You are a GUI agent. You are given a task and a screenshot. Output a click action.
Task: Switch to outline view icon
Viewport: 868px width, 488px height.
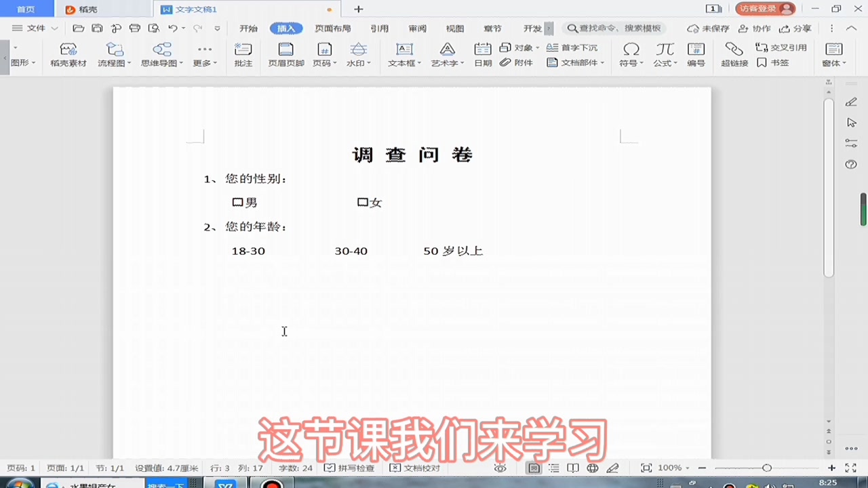tap(554, 468)
